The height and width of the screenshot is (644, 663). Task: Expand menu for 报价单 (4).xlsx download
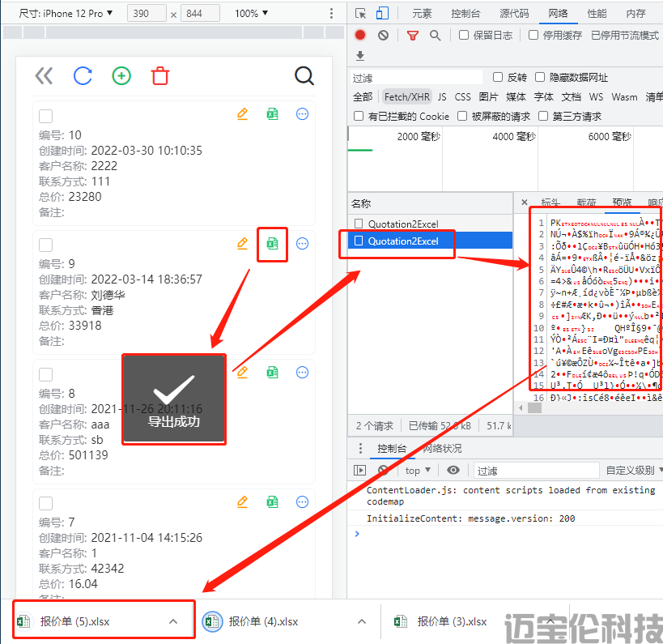(x=362, y=621)
